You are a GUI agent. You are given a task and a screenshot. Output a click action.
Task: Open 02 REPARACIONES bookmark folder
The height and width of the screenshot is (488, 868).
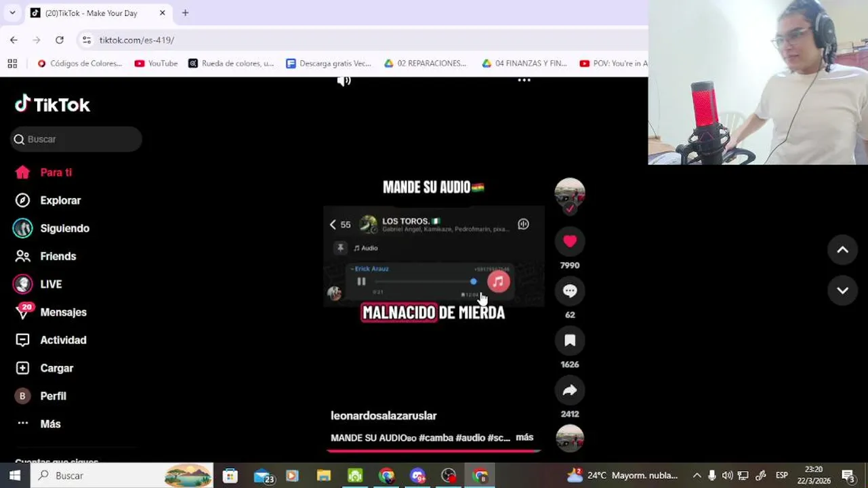click(x=425, y=63)
